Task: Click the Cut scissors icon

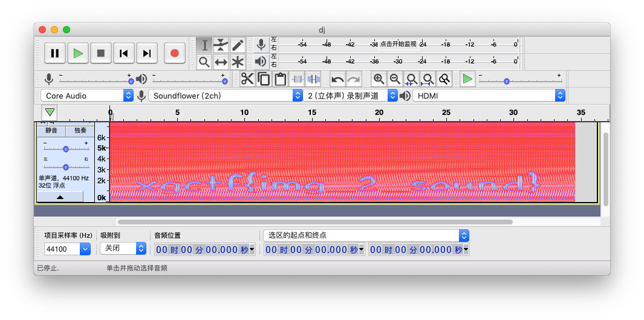Action: pos(247,79)
